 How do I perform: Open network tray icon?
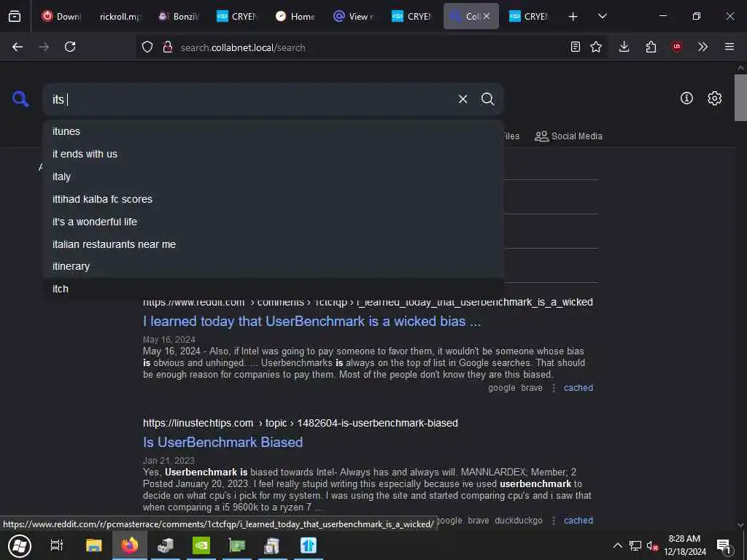(635, 545)
